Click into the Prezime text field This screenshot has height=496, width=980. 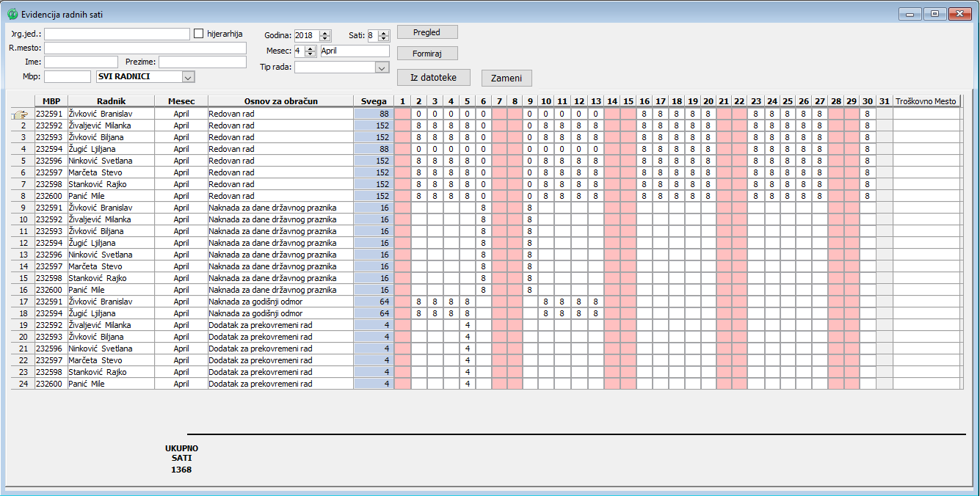coord(202,62)
